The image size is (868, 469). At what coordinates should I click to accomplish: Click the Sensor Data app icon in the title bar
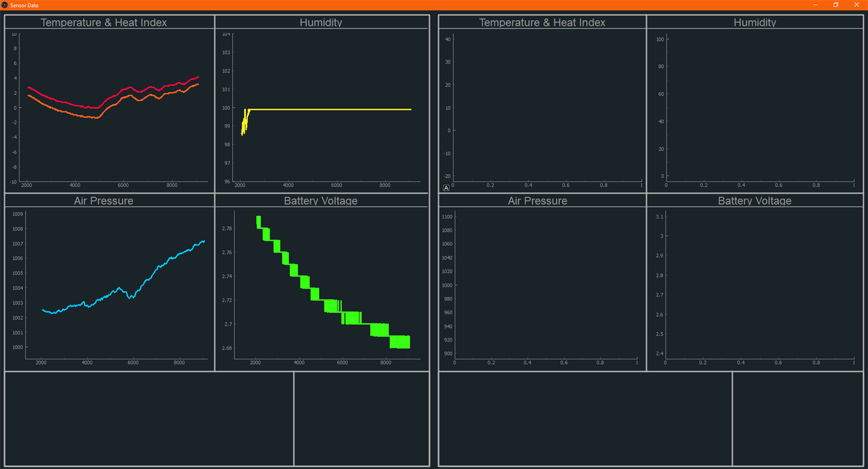5,5
